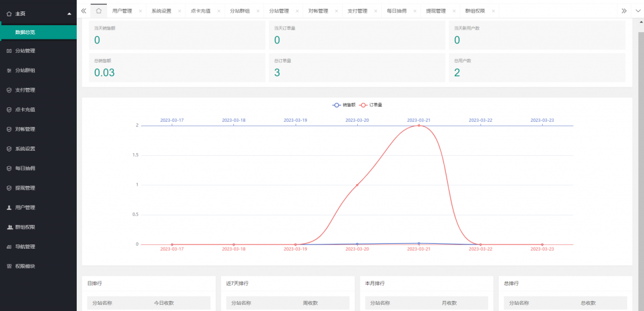Screen dimensions: 644x311
Task: Click the 2023-03-17 label on bottom axis
Action: click(x=172, y=249)
